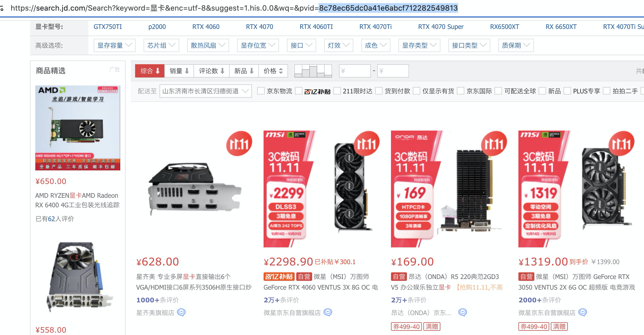Screen dimensions: 644x335
Task: Expand the 显存容量 dropdown
Action: (115, 45)
